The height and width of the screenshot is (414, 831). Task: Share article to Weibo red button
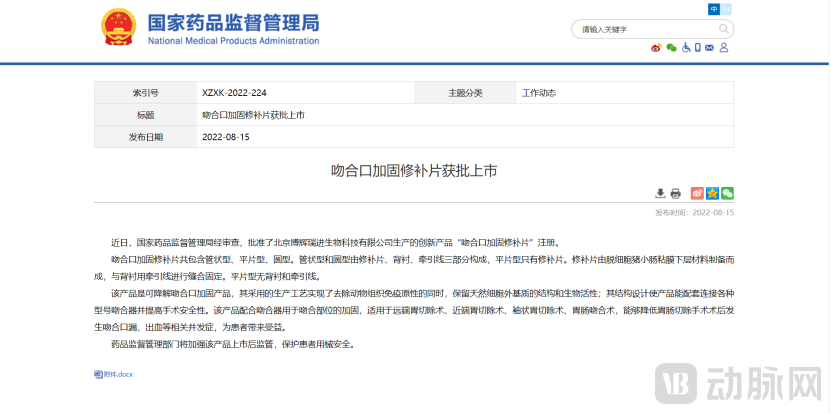click(697, 193)
